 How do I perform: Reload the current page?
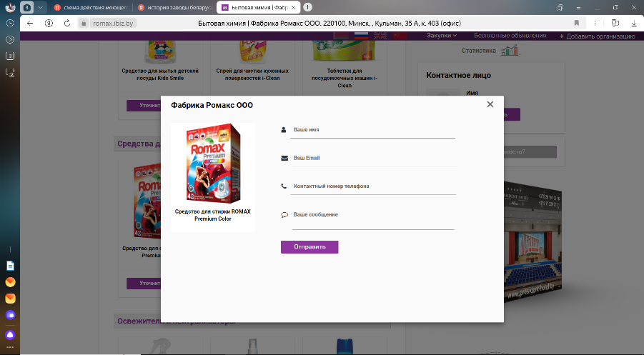tap(67, 24)
